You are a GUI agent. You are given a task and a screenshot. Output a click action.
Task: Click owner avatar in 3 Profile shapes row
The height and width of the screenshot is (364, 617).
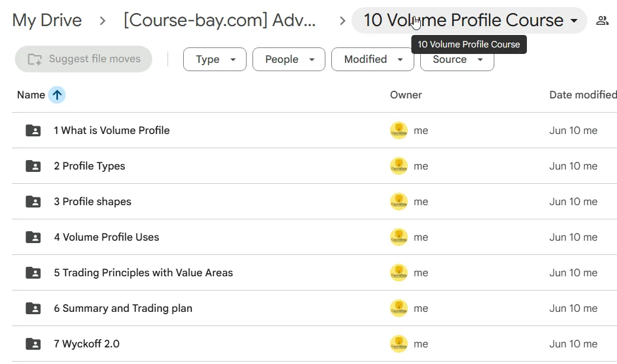399,202
